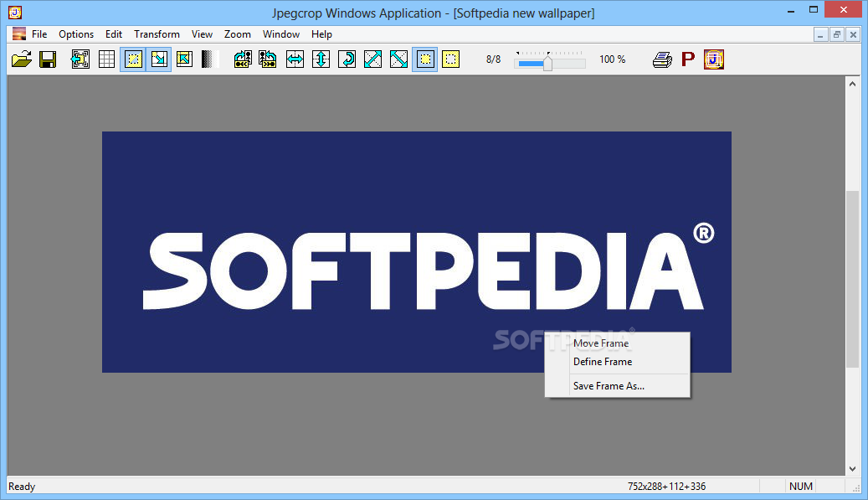This screenshot has height=500, width=868.
Task: Click the vertical scrollbar down arrow
Action: pos(852,469)
